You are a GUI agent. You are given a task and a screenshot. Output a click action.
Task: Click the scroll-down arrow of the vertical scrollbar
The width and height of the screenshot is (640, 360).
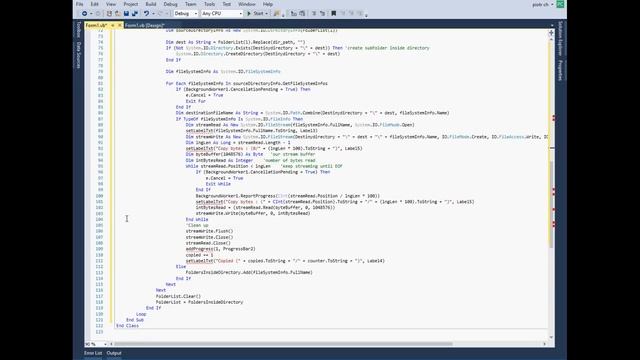click(x=551, y=338)
